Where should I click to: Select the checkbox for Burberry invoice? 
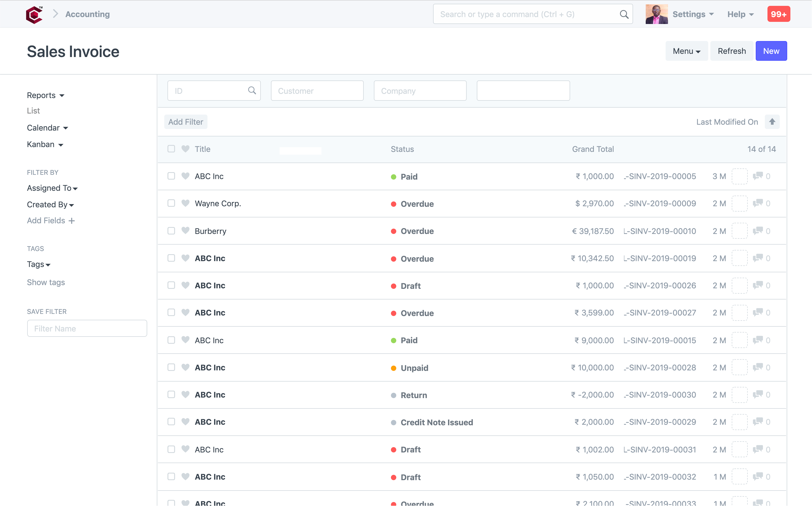pyautogui.click(x=171, y=231)
